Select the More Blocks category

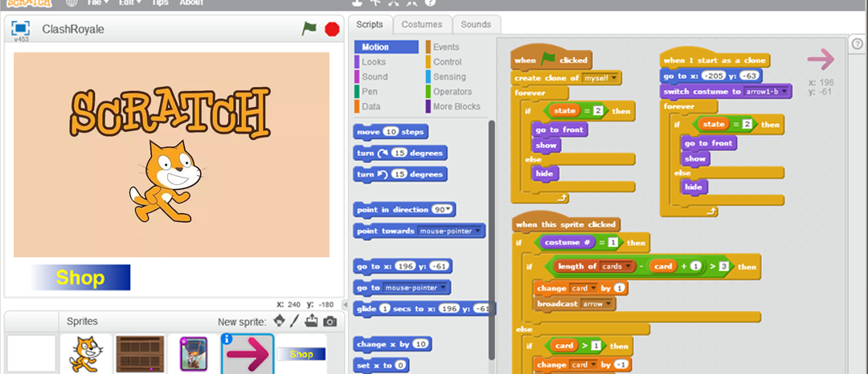(457, 106)
